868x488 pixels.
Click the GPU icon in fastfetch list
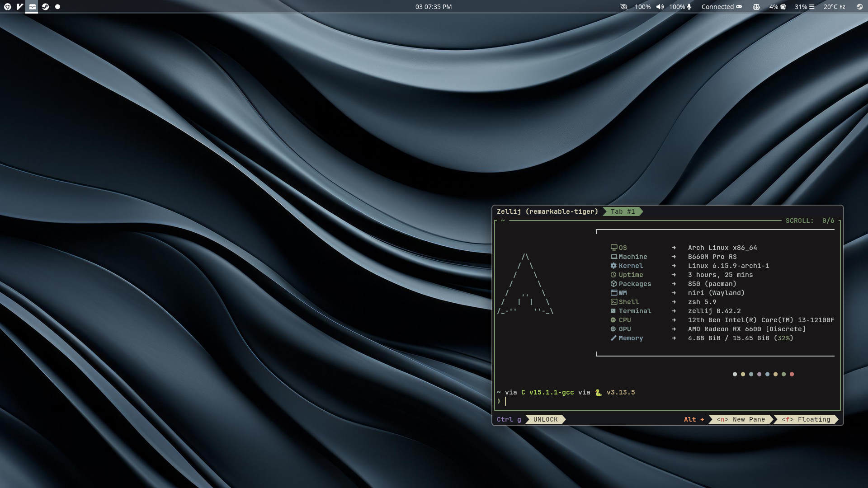[x=613, y=329]
